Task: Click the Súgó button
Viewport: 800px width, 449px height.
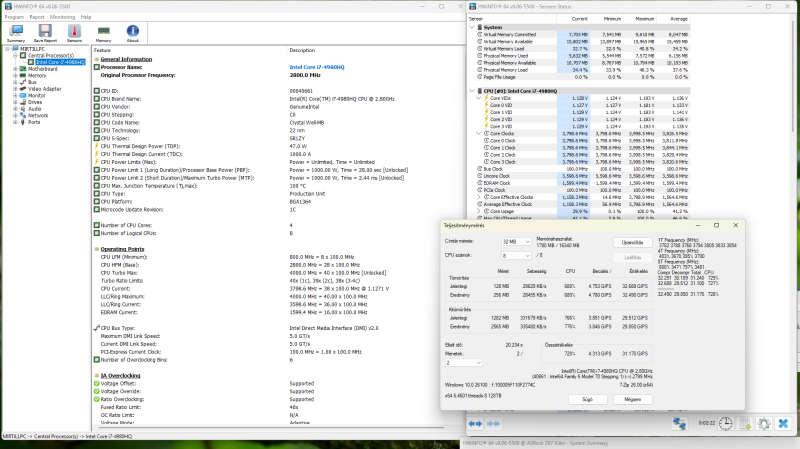Action: click(588, 400)
